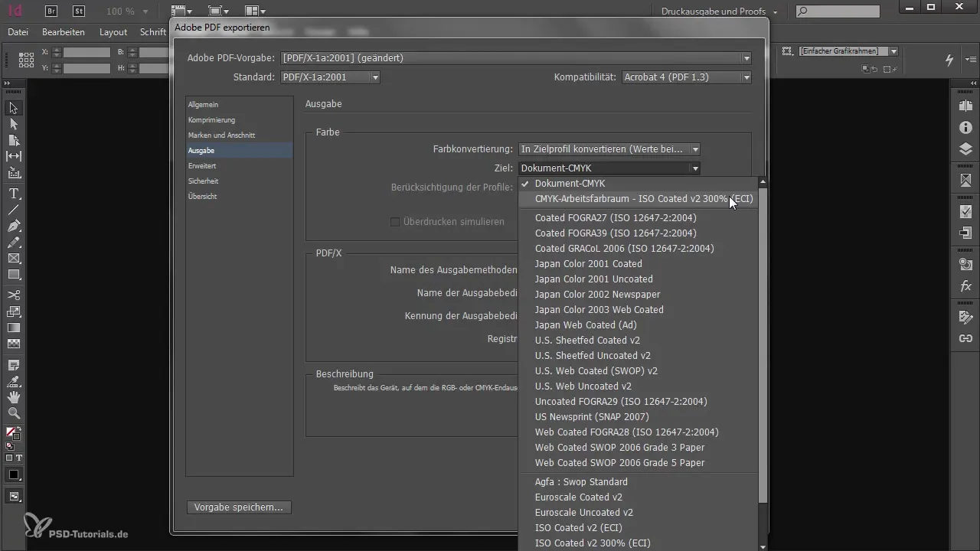Select the Pen tool

(14, 226)
